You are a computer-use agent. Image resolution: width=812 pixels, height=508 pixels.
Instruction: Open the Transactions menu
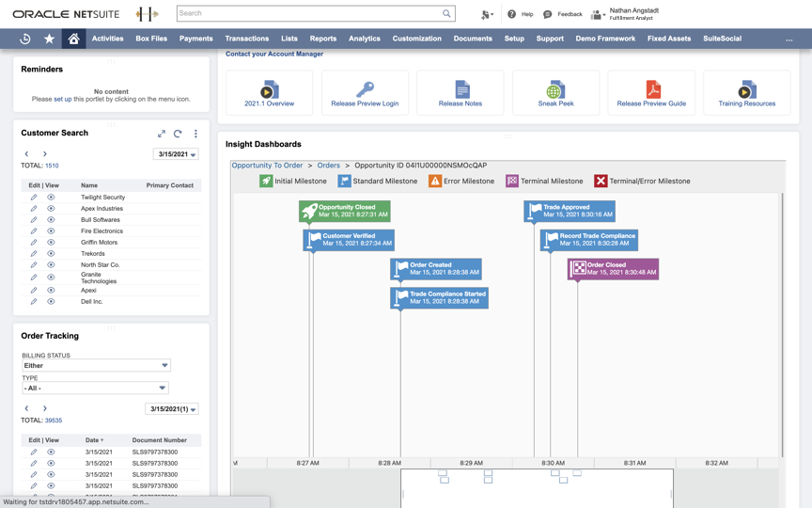click(247, 39)
